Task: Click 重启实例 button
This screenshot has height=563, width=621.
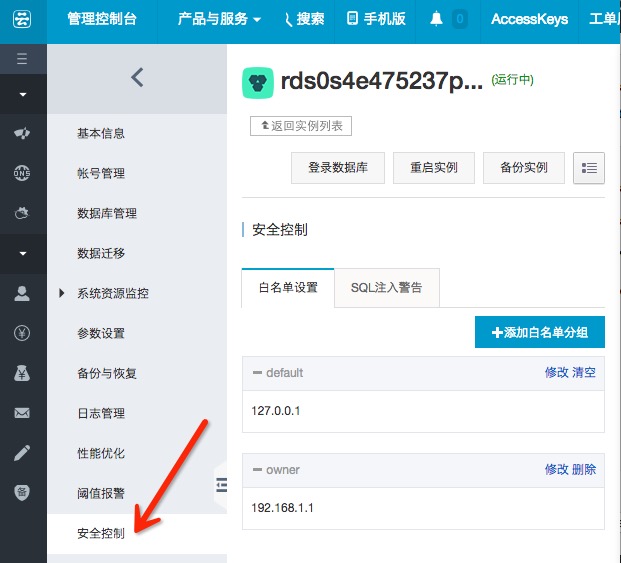Action: tap(434, 167)
